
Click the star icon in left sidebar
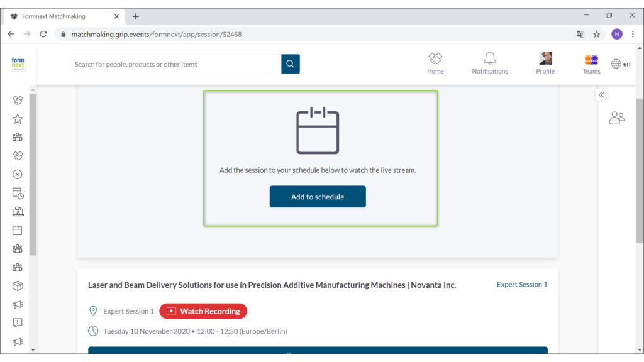tap(18, 119)
